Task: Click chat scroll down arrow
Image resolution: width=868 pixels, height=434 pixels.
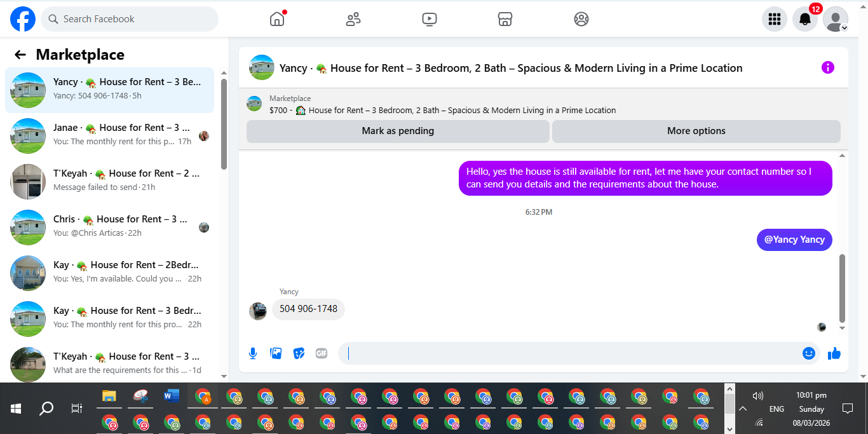Action: pos(843,329)
